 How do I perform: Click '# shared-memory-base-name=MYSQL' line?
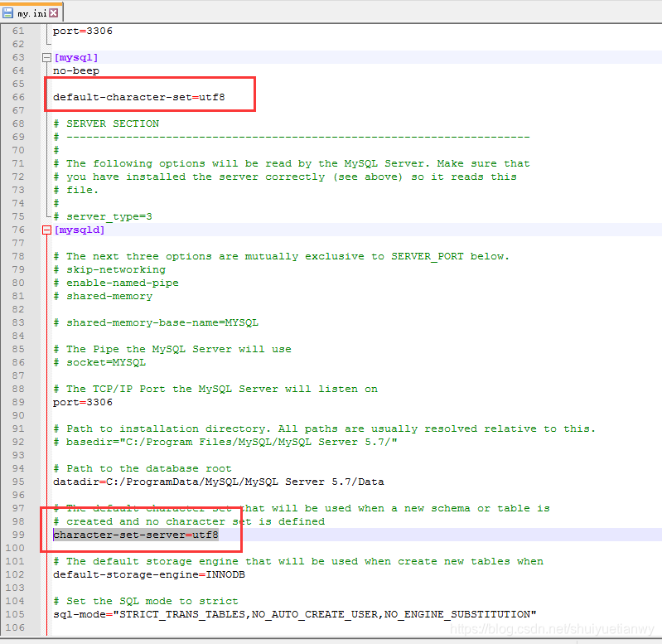pyautogui.click(x=156, y=322)
